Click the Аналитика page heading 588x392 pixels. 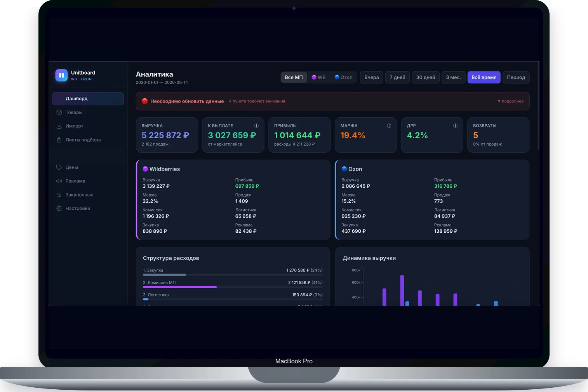pos(155,74)
